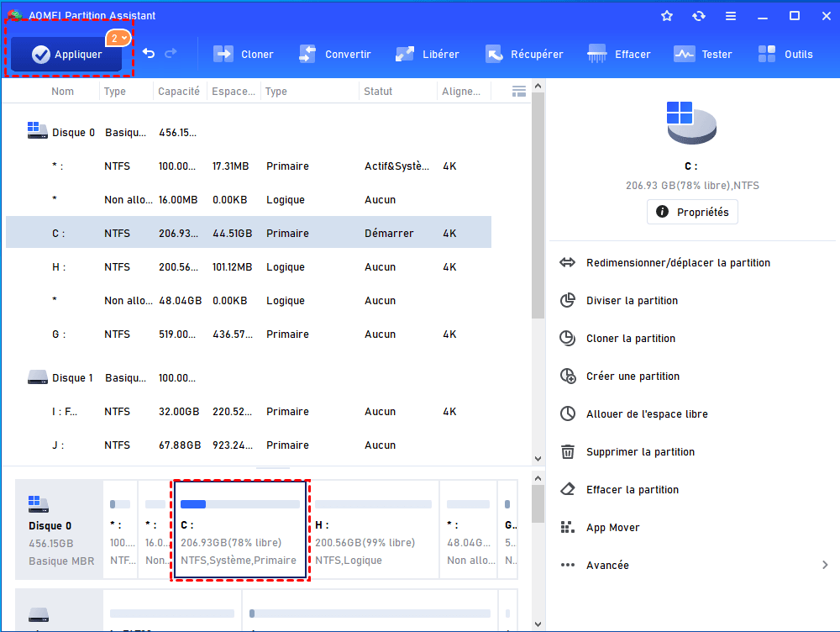Click the Avancée three dots icon
840x632 pixels.
point(567,565)
